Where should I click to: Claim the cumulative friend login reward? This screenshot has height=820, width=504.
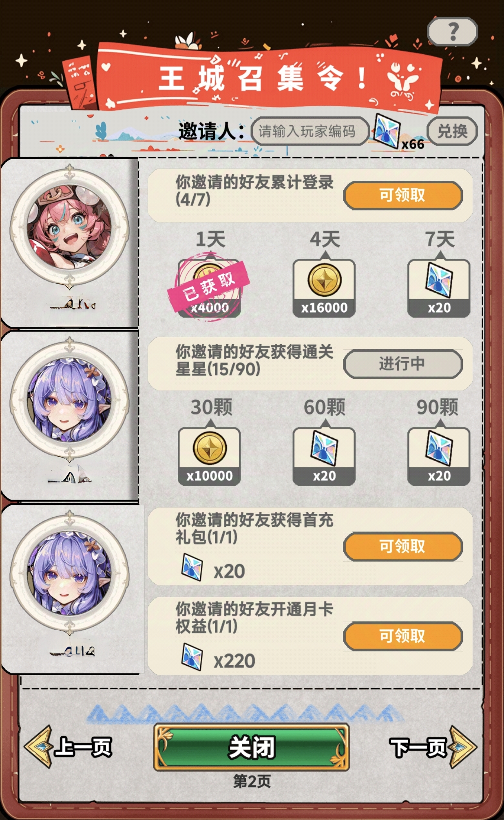coord(403,195)
